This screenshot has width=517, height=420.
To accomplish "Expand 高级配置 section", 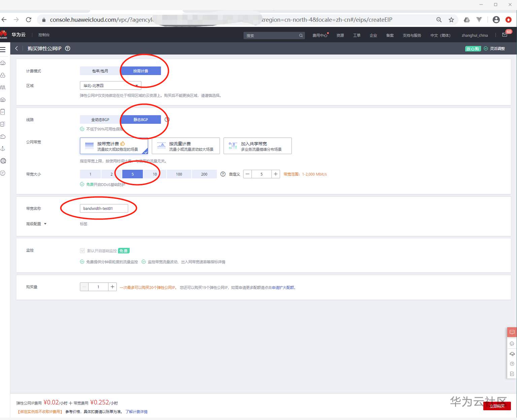I will [36, 224].
